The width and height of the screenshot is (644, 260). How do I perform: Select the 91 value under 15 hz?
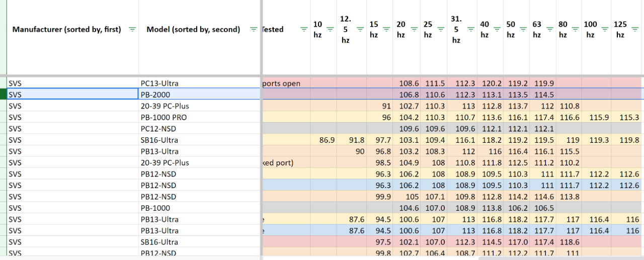380,106
